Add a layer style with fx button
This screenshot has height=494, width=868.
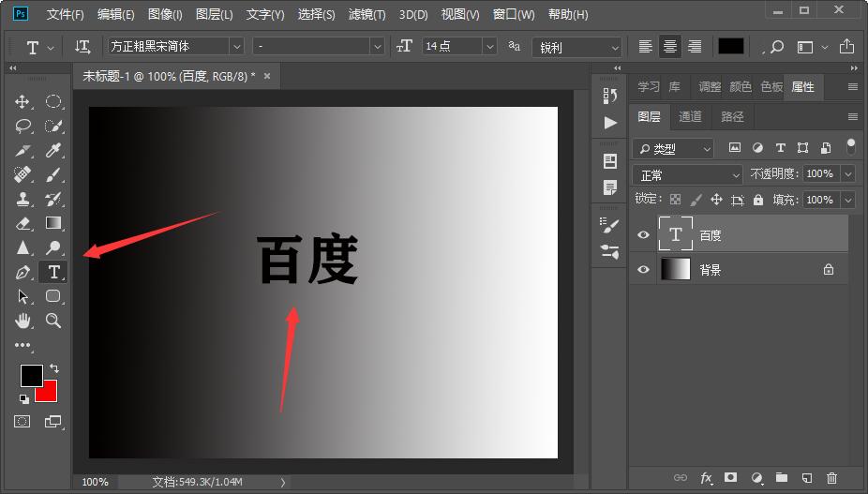[x=707, y=477]
